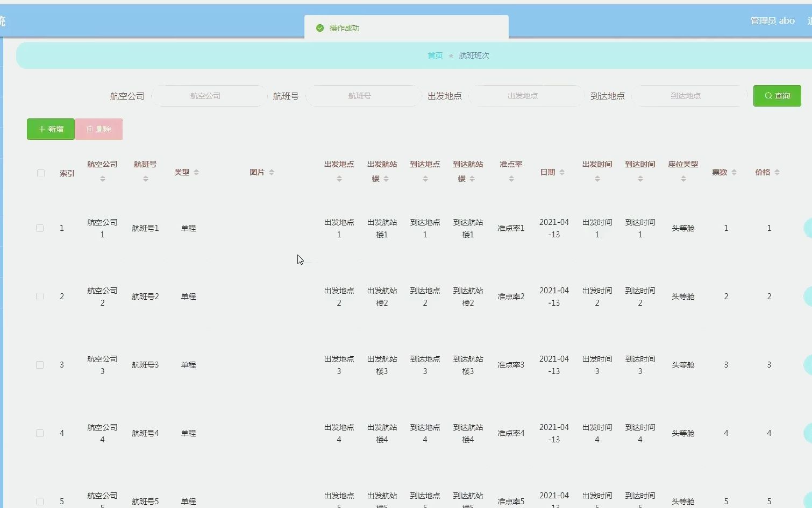Click the 删除 delete button
The image size is (812, 508).
(99, 129)
